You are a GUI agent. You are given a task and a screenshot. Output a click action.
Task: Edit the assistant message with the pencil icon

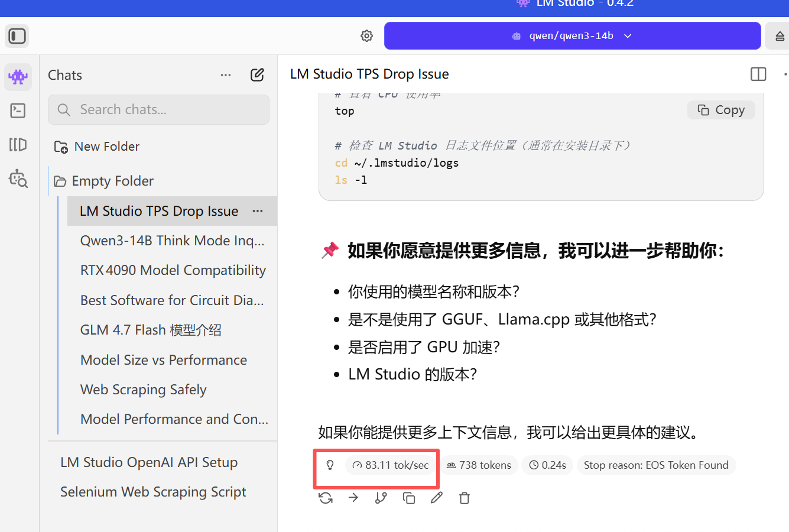pos(437,498)
